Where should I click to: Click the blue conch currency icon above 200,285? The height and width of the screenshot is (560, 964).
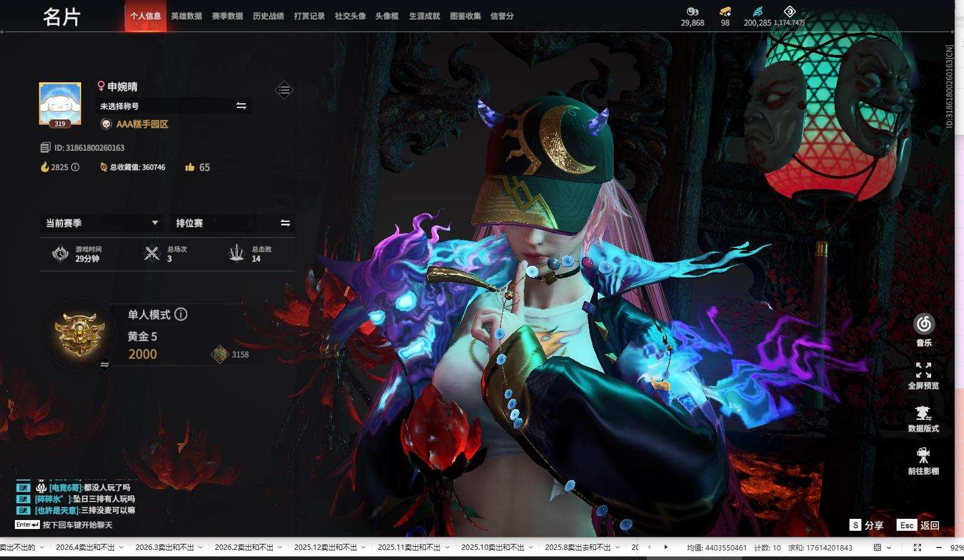[x=758, y=11]
